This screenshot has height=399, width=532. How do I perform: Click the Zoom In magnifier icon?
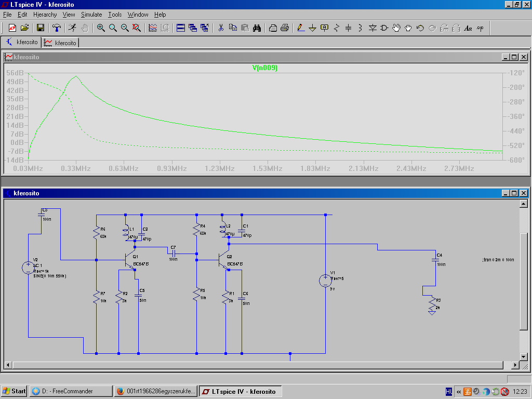coord(101,28)
